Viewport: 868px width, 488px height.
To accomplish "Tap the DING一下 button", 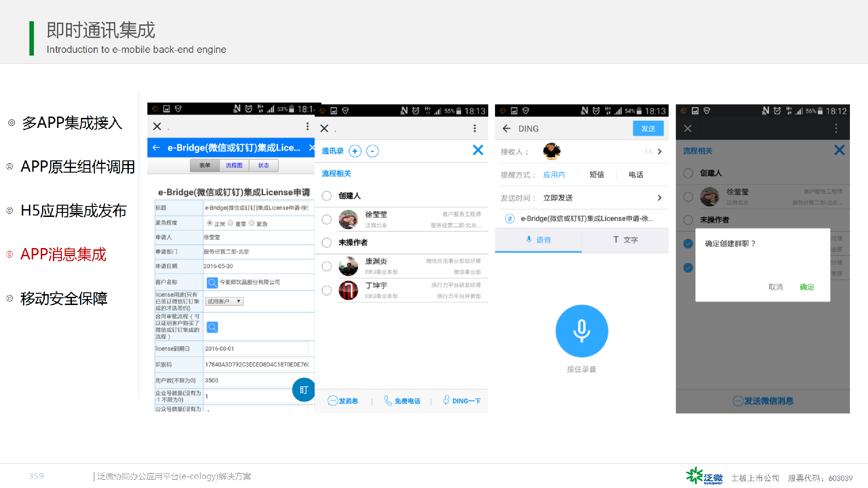I will pos(462,401).
